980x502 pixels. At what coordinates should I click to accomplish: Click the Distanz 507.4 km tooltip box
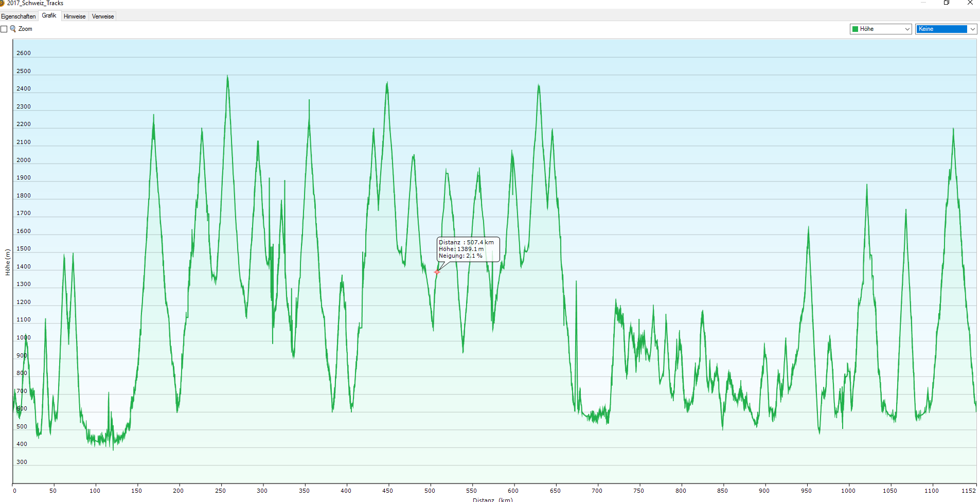click(x=468, y=249)
